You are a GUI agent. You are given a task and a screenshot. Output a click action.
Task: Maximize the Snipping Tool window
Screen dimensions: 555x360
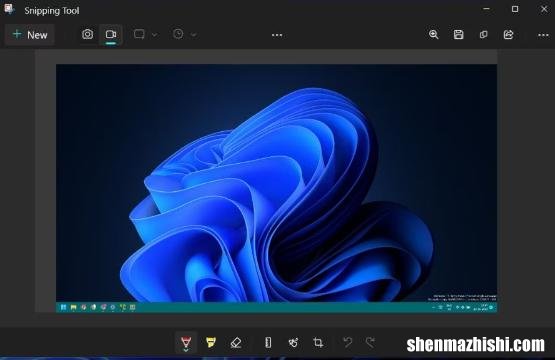pyautogui.click(x=515, y=9)
